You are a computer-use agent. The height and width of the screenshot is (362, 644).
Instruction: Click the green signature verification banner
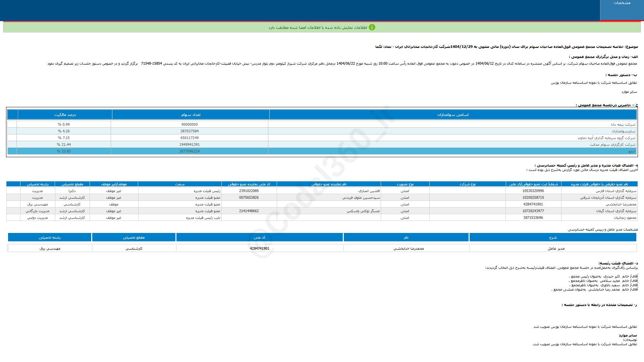(x=317, y=27)
